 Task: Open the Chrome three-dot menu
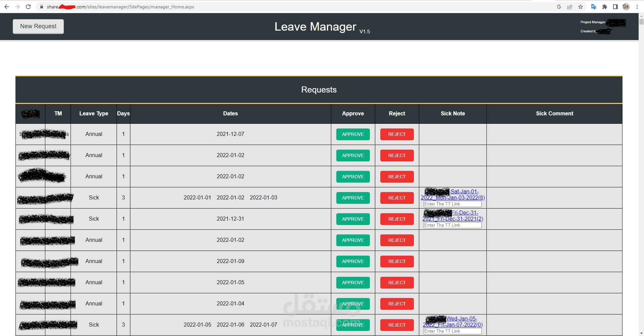(x=637, y=7)
